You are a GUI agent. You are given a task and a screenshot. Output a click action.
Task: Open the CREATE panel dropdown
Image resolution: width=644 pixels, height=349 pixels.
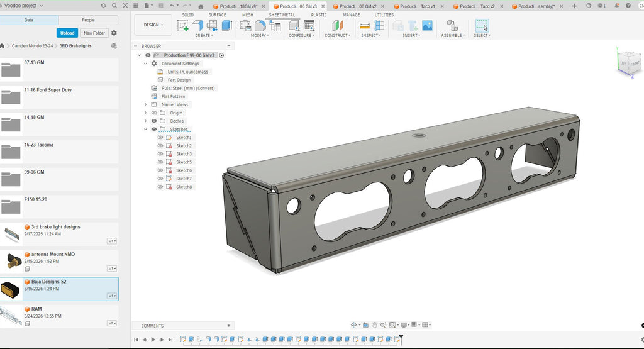[x=204, y=36]
